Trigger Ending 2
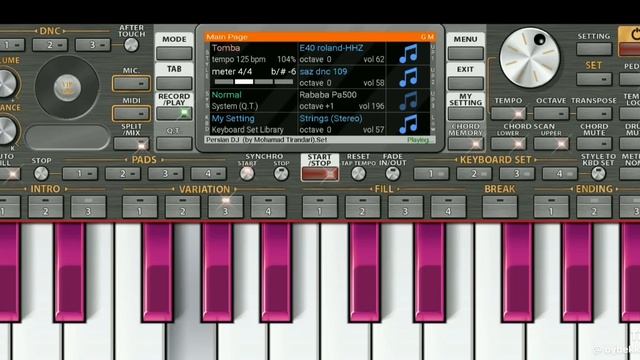Image resolution: width=640 pixels, height=360 pixels. [594, 207]
